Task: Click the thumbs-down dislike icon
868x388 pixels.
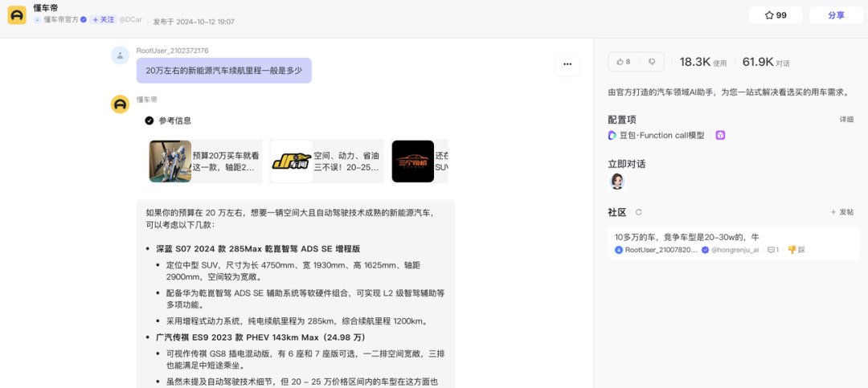Action: 652,62
